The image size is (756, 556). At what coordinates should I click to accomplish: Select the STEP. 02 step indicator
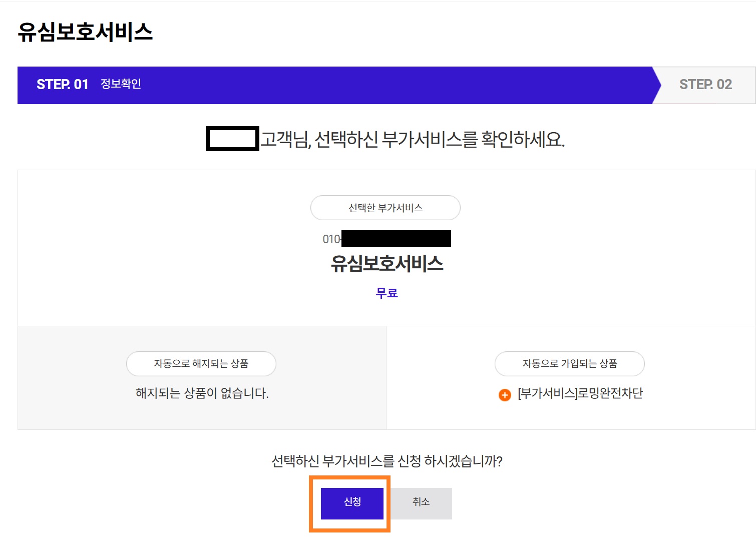(x=706, y=85)
